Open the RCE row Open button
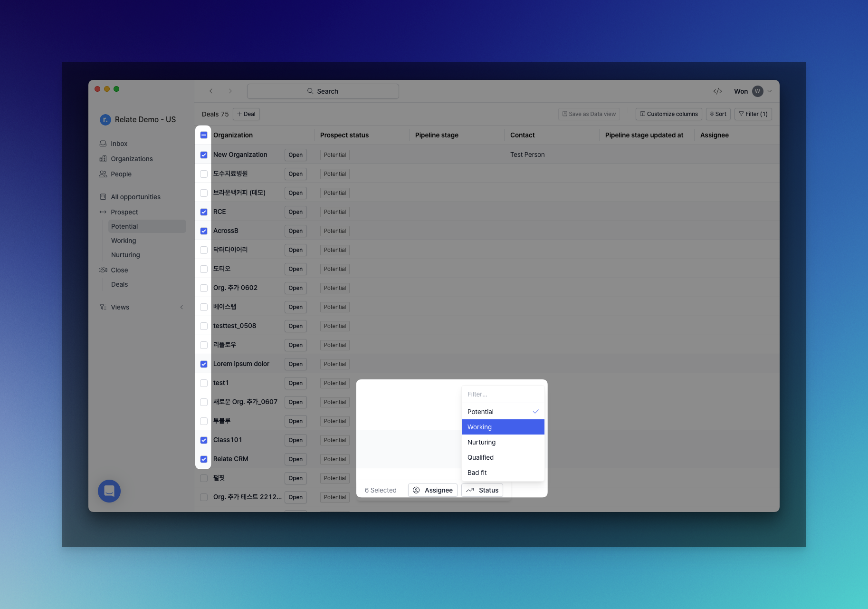 (x=296, y=212)
